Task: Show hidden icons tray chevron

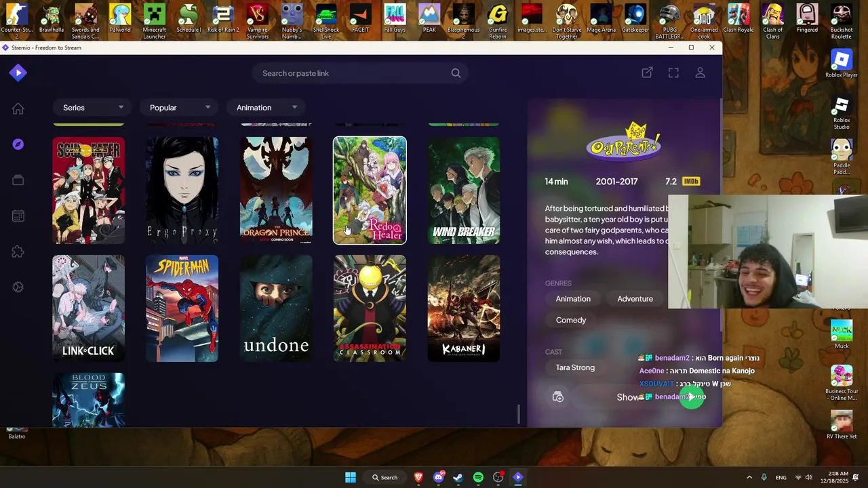Action: coord(749,477)
